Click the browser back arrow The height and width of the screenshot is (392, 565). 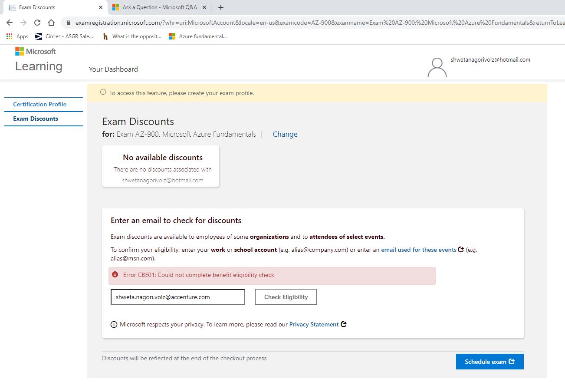pyautogui.click(x=10, y=23)
